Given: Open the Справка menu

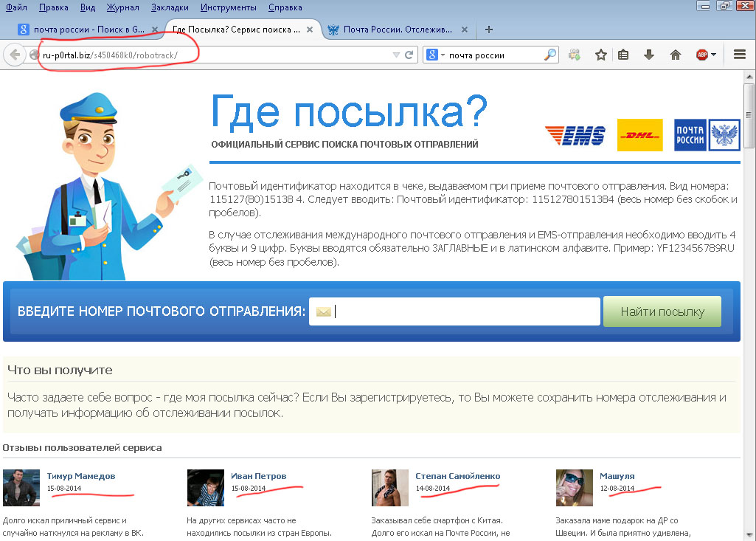Looking at the screenshot, I should [285, 7].
